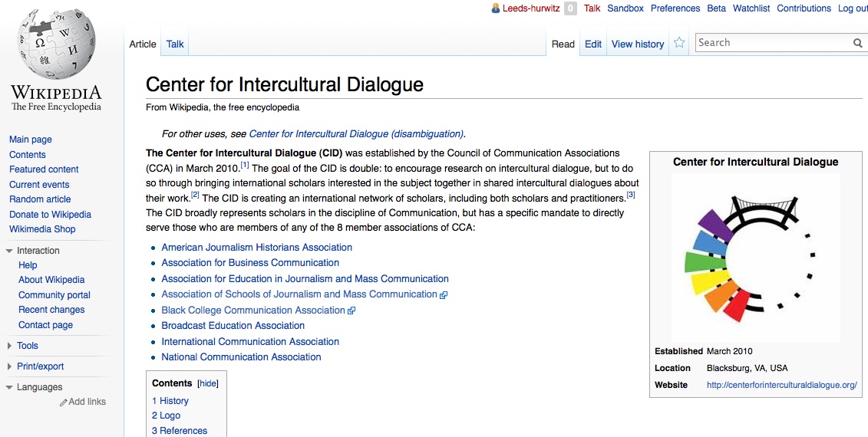
Task: Click into the Search input field
Action: [x=771, y=43]
